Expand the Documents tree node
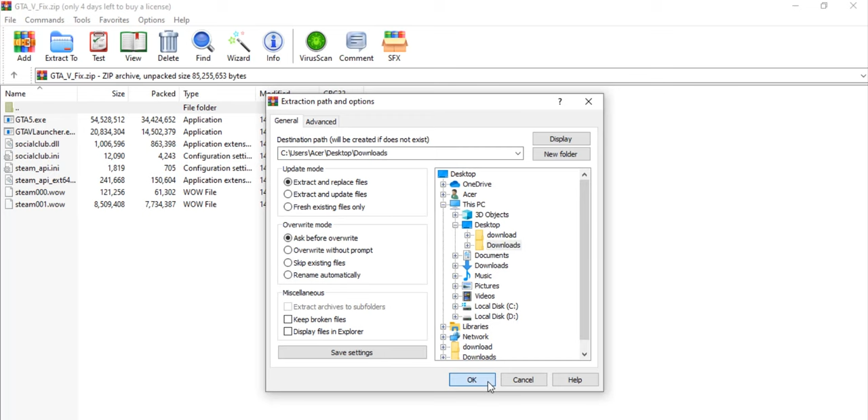Viewport: 868px width, 420px height. (x=456, y=255)
